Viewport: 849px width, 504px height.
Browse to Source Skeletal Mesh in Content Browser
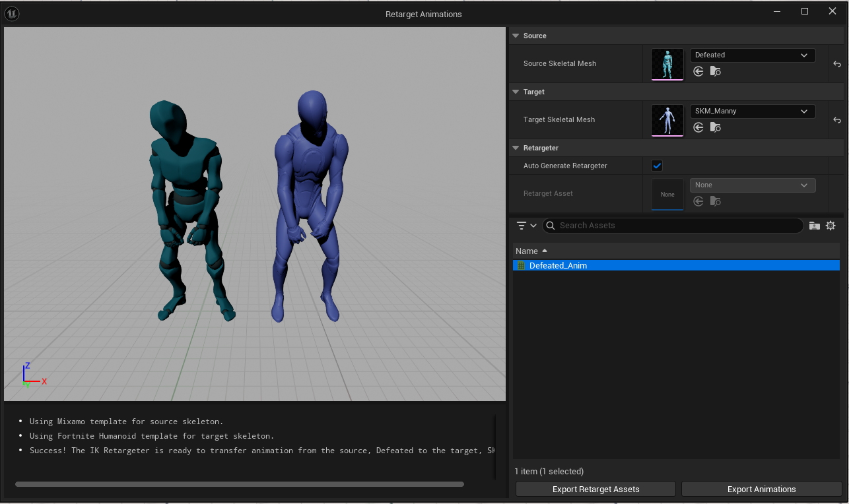pyautogui.click(x=715, y=71)
